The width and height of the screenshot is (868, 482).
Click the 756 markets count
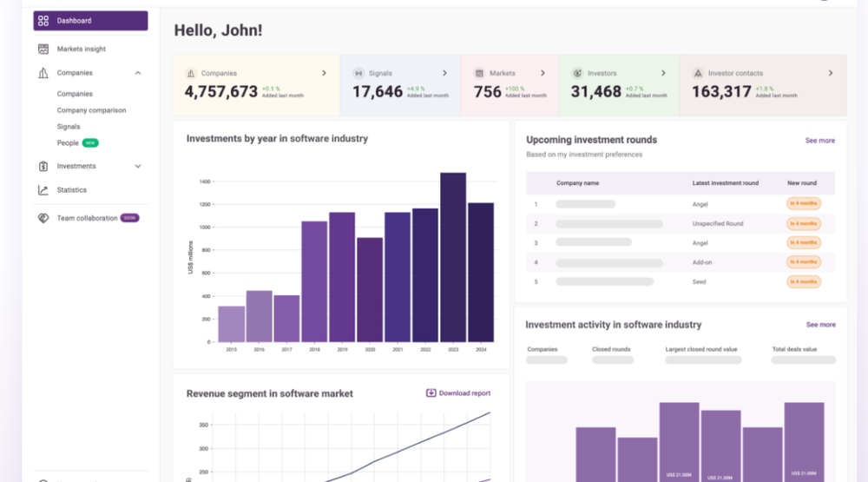pyautogui.click(x=487, y=91)
